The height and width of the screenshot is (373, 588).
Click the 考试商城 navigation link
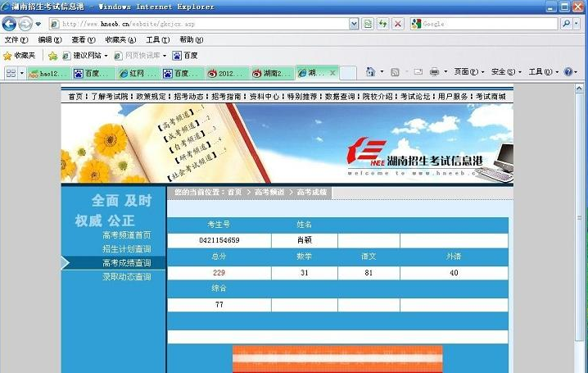coord(491,97)
